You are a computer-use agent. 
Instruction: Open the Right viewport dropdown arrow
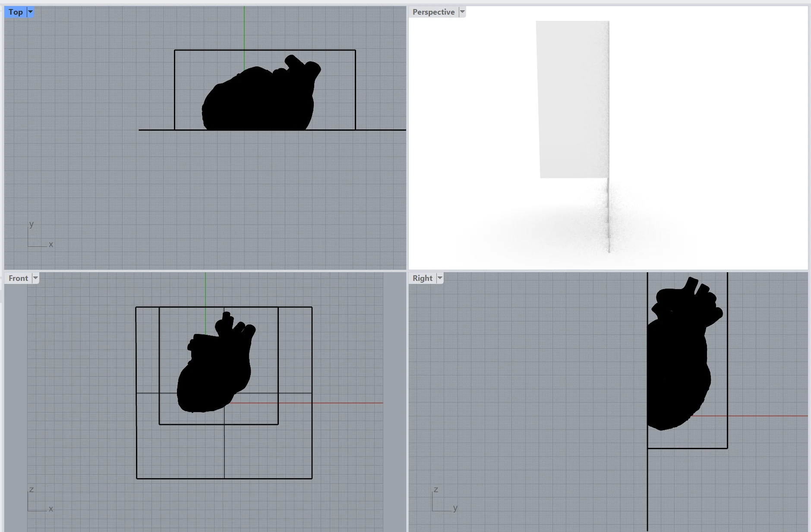[x=440, y=278]
